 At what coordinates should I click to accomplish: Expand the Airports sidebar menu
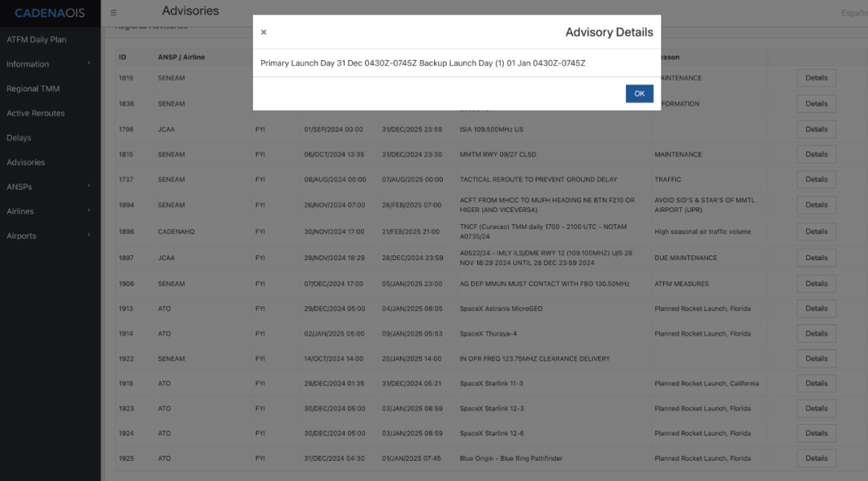[x=50, y=235]
